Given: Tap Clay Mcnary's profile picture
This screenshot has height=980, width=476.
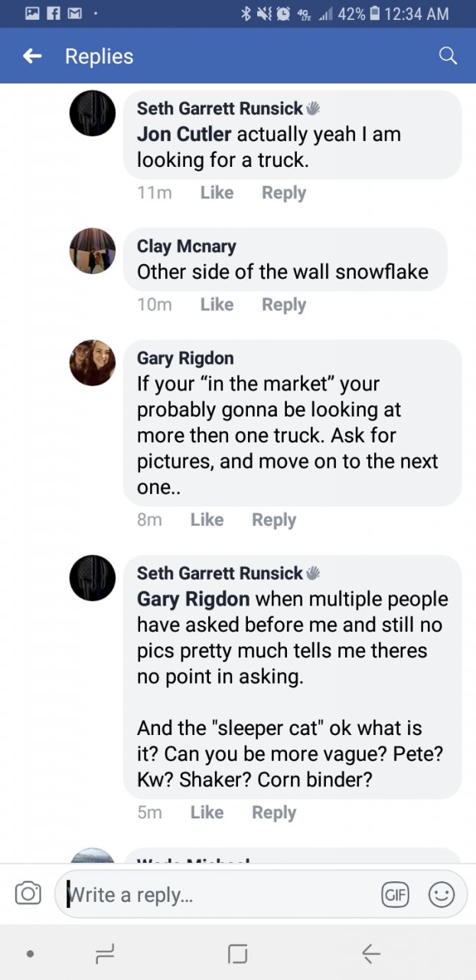Looking at the screenshot, I should click(x=93, y=251).
